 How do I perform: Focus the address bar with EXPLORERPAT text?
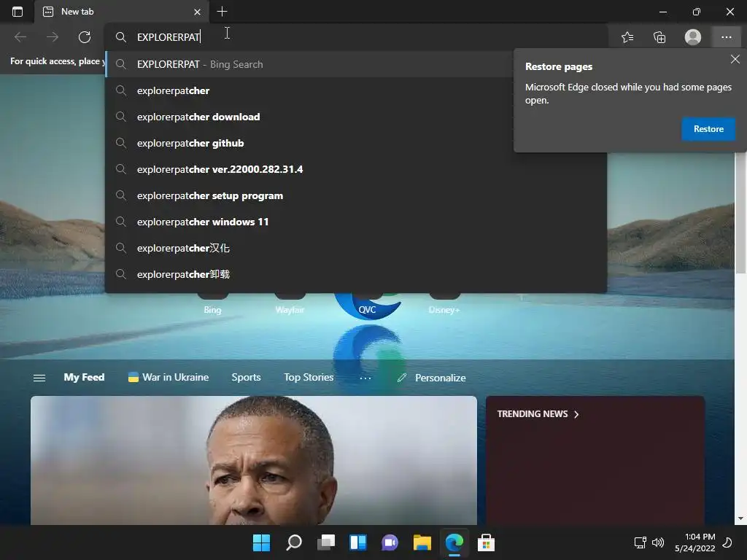[x=356, y=37]
